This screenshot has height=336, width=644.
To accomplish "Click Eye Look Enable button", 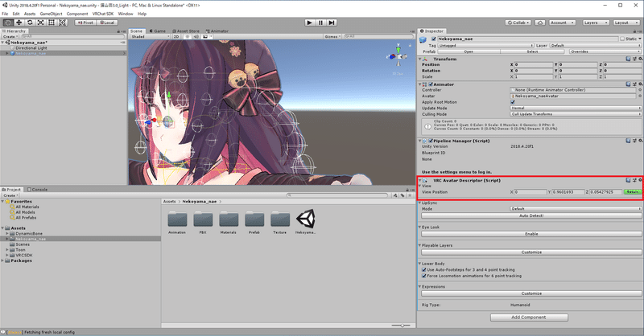I will click(x=531, y=234).
